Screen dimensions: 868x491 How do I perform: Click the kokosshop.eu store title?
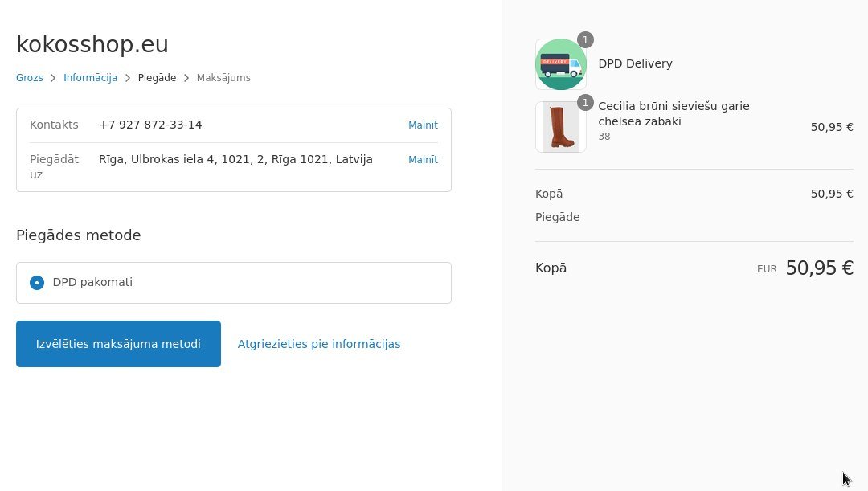[92, 45]
